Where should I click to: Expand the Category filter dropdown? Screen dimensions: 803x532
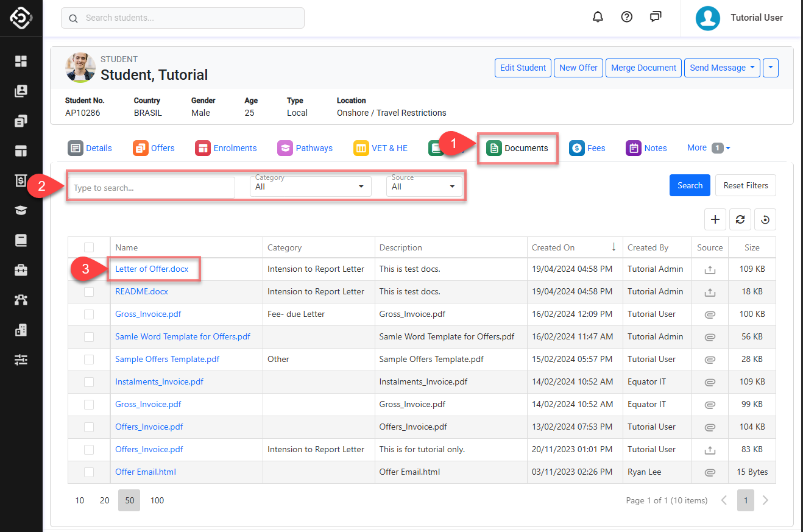click(310, 186)
